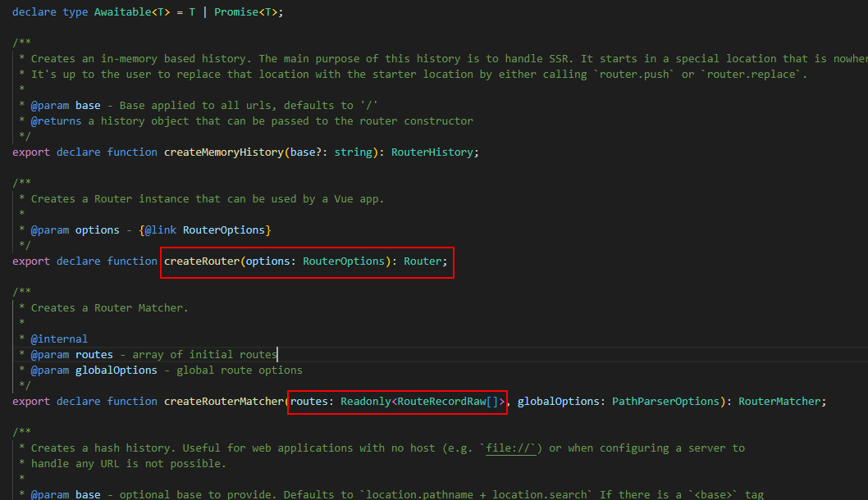Click the @internal JSDoc tag

[x=59, y=339]
